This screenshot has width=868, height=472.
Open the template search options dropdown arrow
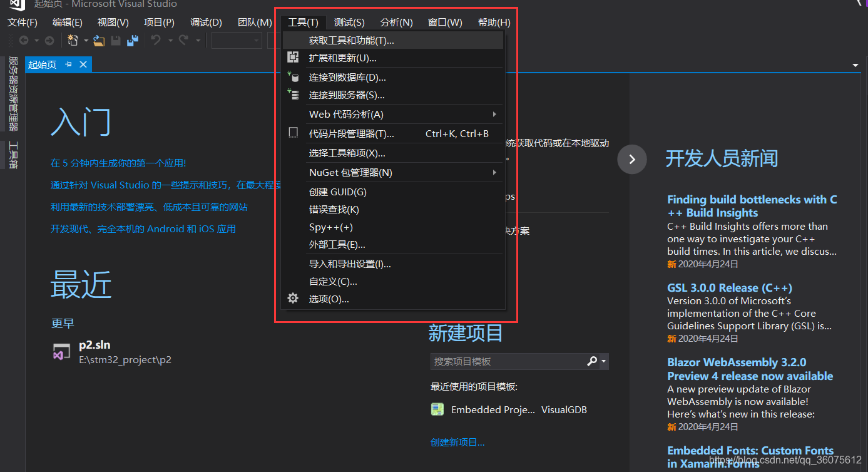click(603, 361)
